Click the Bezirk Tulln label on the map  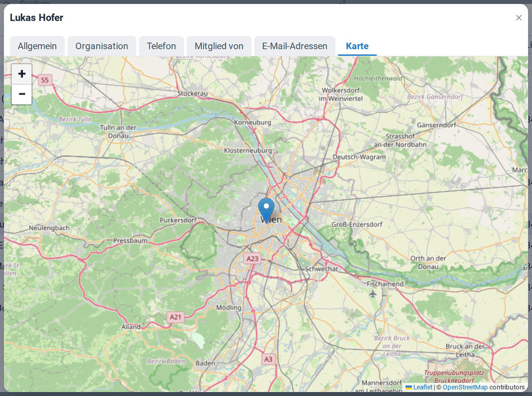[75, 120]
